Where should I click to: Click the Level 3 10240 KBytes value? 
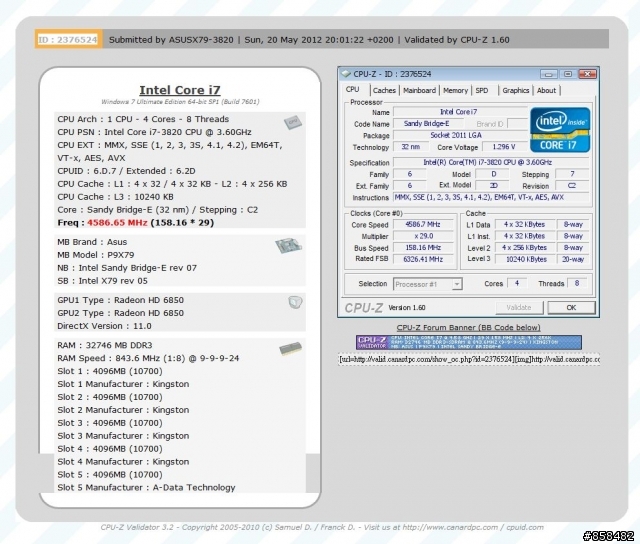(526, 259)
